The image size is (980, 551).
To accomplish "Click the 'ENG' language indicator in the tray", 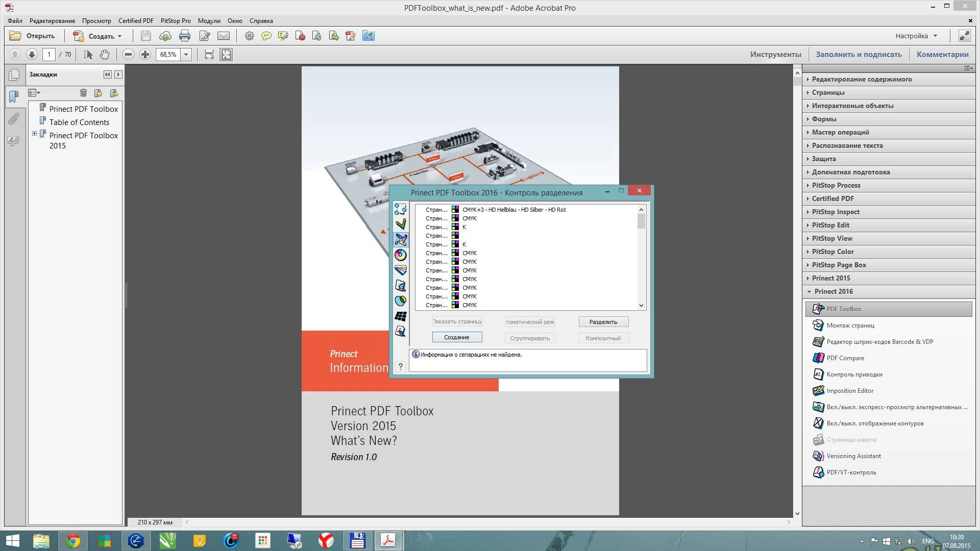I will click(x=928, y=541).
